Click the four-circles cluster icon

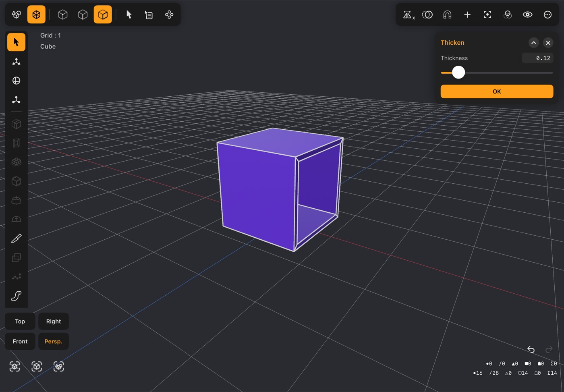pos(169,15)
